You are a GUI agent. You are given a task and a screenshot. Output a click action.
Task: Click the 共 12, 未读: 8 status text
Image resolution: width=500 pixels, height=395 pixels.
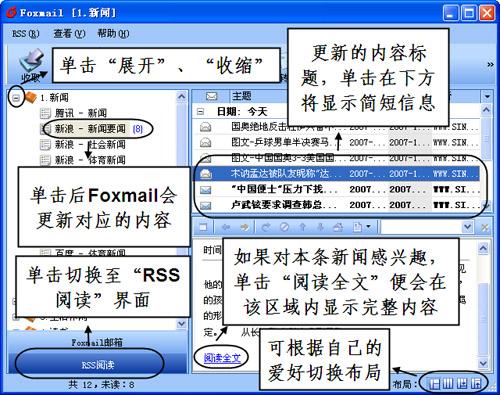click(x=101, y=385)
